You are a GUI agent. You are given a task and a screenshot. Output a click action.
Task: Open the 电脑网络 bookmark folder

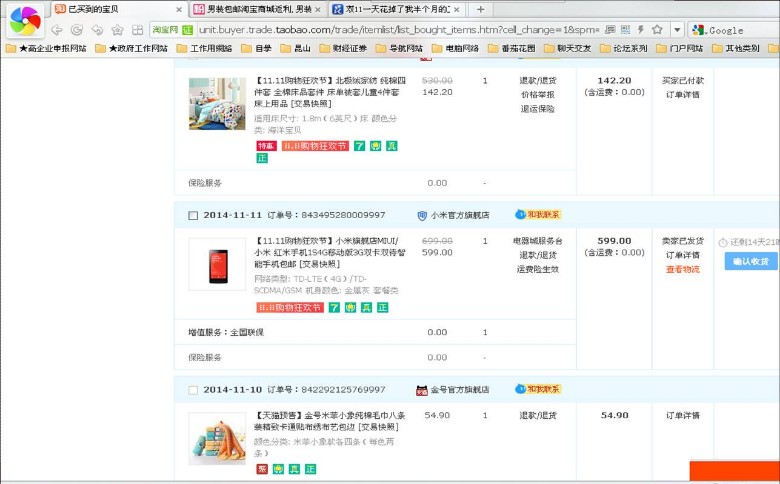click(x=456, y=48)
